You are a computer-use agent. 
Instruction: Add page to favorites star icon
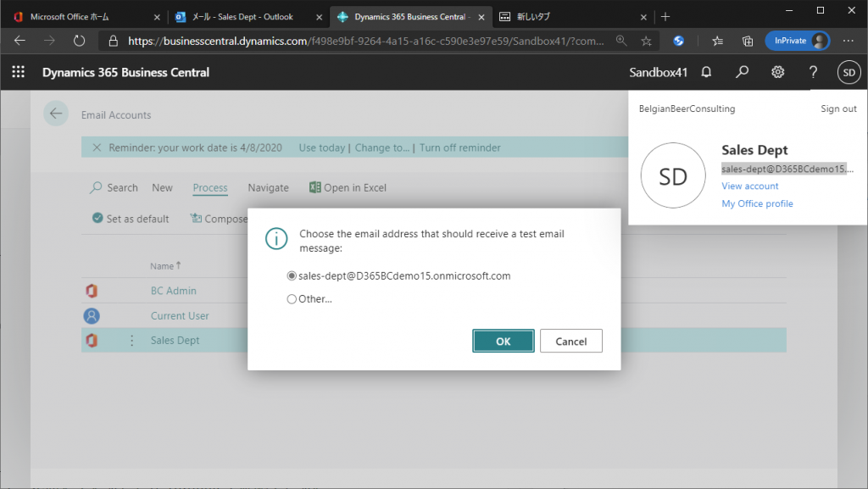coord(646,41)
